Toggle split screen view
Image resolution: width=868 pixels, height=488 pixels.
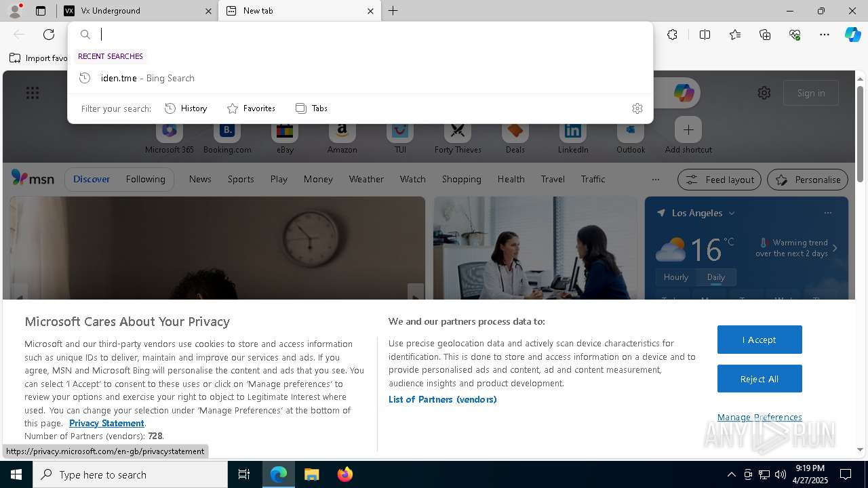pyautogui.click(x=705, y=35)
